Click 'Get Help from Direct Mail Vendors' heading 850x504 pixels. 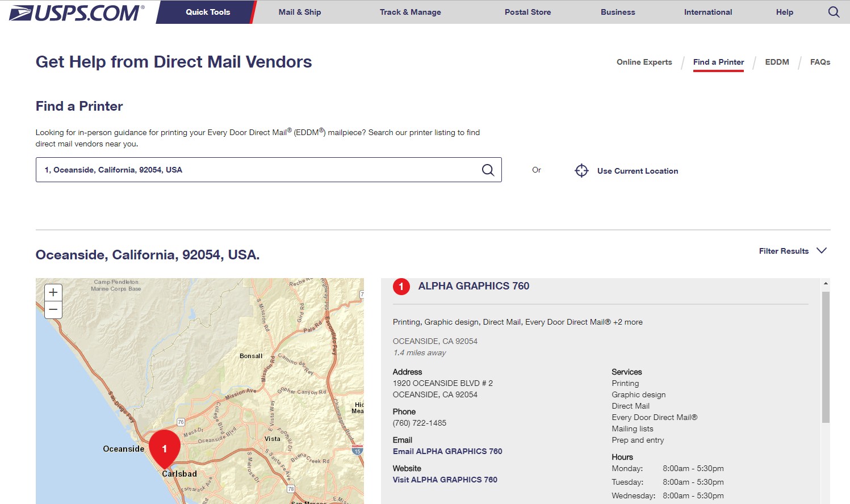(x=174, y=62)
